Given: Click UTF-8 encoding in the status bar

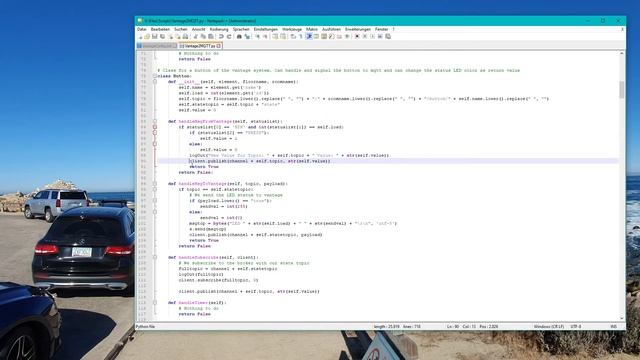Looking at the screenshot, I should pos(576,327).
